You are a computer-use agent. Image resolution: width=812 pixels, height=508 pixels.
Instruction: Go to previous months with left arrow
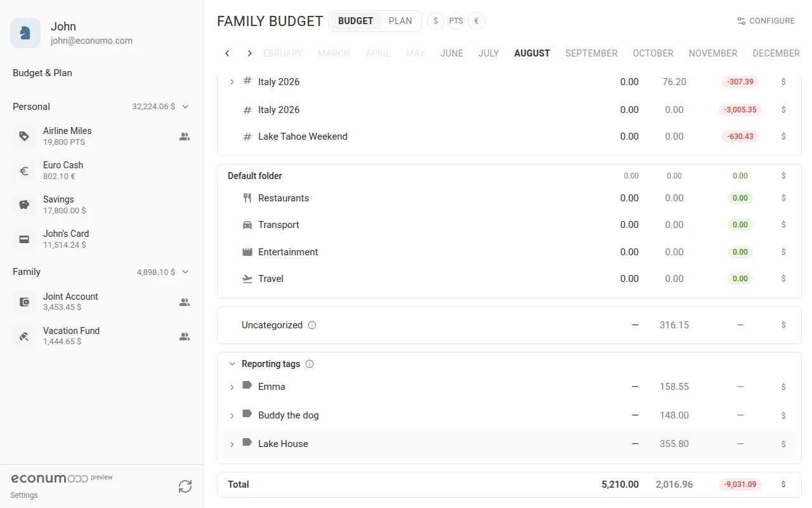(x=227, y=53)
